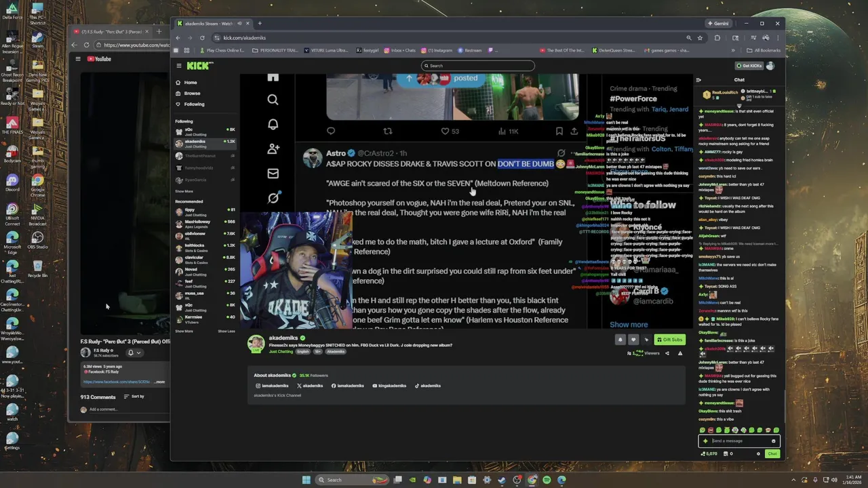Image resolution: width=868 pixels, height=488 pixels.
Task: Open the Just Chatting category link
Action: pos(280,352)
